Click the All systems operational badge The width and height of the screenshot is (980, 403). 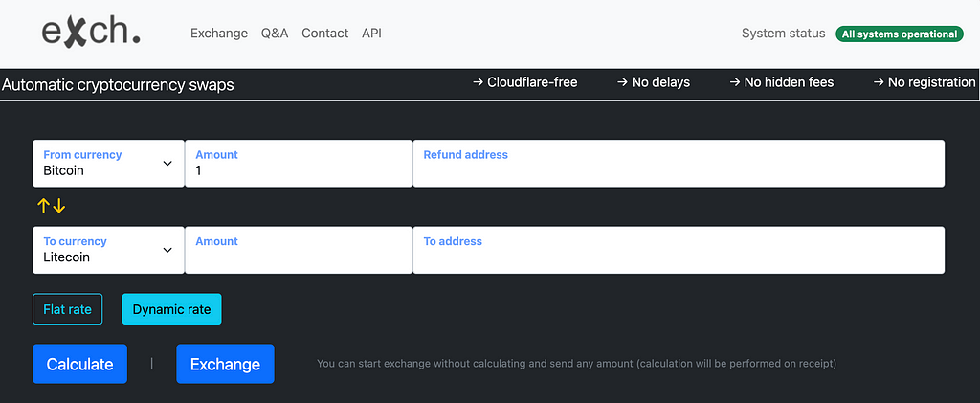(x=900, y=34)
